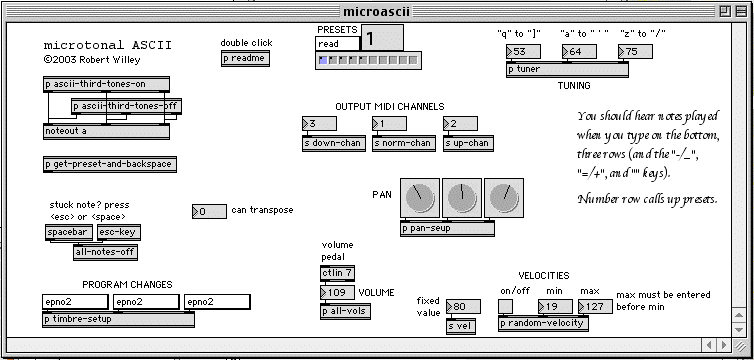
Task: Click the vertical scrollbar down arrow
Action: (x=740, y=329)
